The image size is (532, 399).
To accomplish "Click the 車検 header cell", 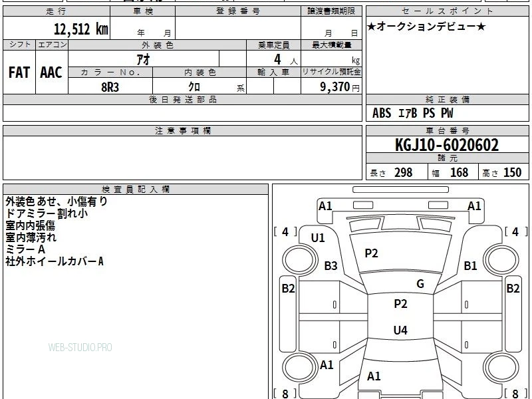I will click(143, 11).
